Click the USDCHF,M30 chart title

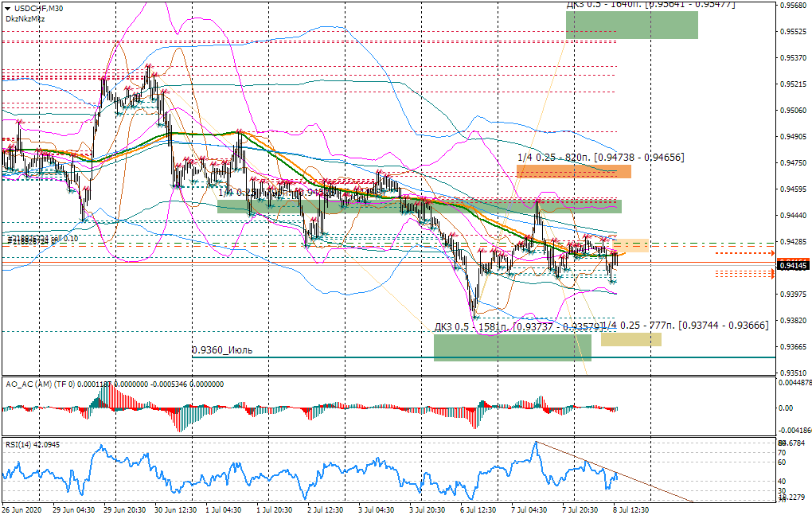coord(39,8)
